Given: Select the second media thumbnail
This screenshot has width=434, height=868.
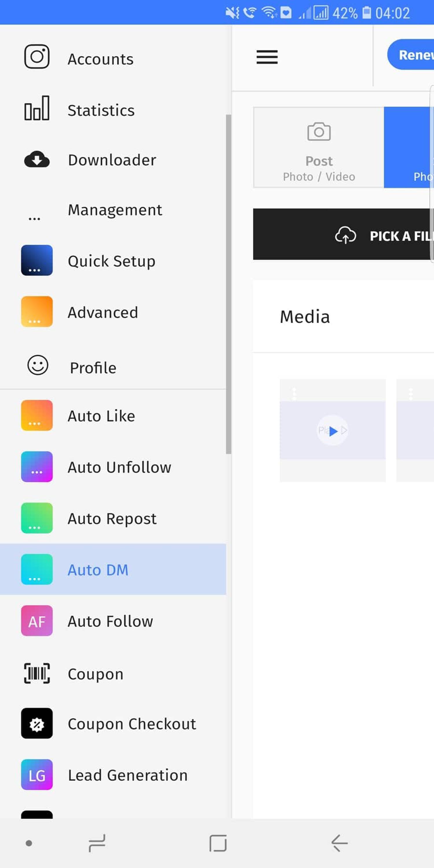Looking at the screenshot, I should click(415, 430).
